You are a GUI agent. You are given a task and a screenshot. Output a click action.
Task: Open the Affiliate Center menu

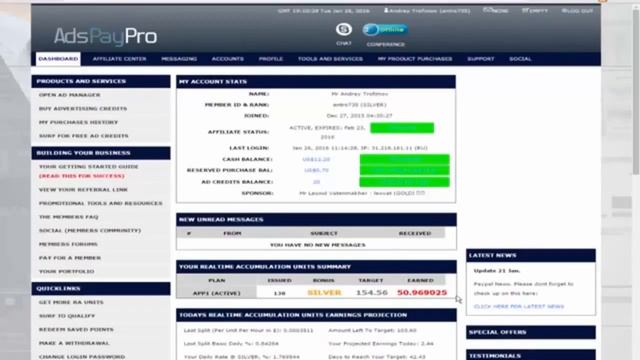[x=119, y=59]
